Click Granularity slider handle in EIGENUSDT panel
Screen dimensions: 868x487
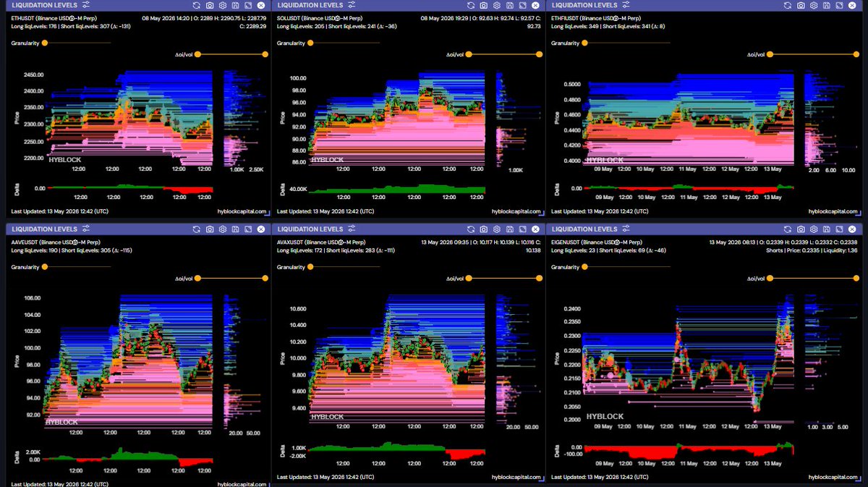coord(584,267)
